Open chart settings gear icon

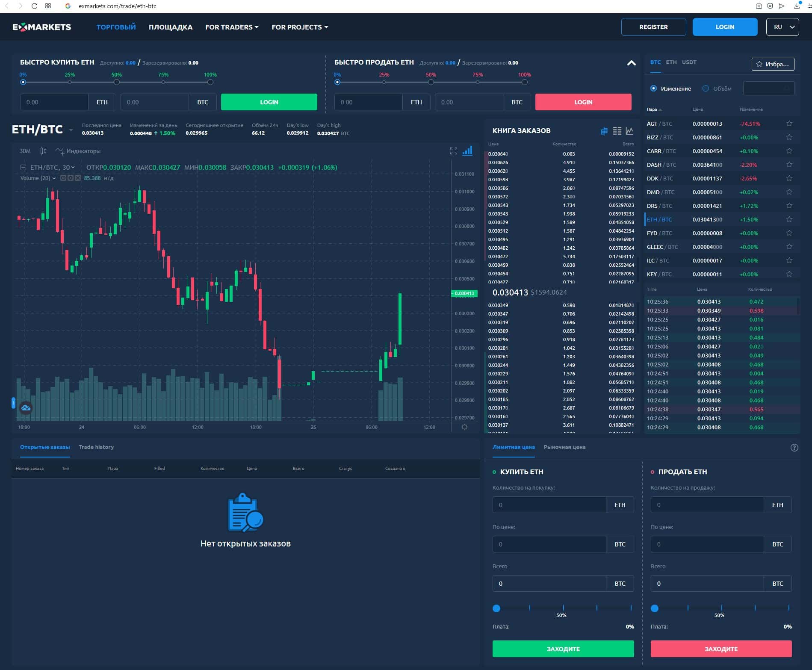(x=464, y=427)
